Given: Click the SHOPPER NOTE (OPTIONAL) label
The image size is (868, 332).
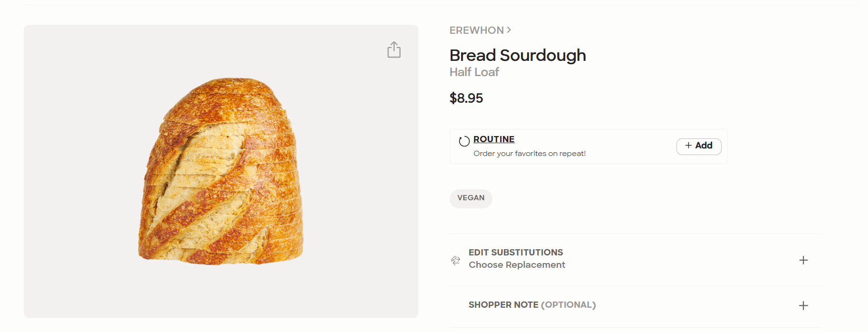Looking at the screenshot, I should click(532, 305).
